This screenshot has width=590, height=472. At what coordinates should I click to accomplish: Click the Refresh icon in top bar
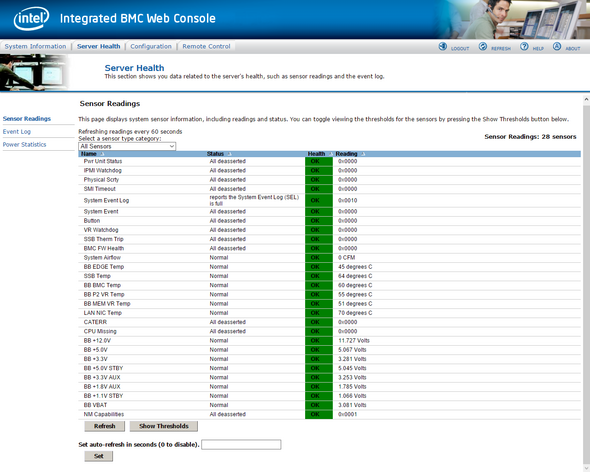point(483,46)
